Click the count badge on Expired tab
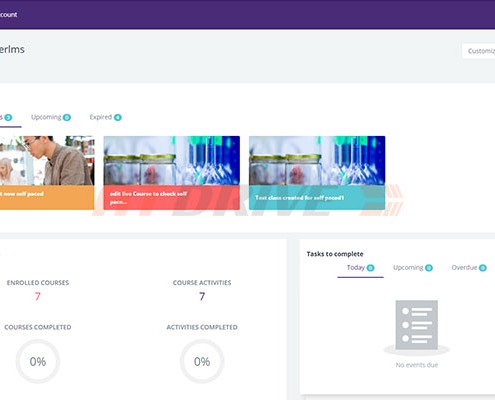 (118, 117)
